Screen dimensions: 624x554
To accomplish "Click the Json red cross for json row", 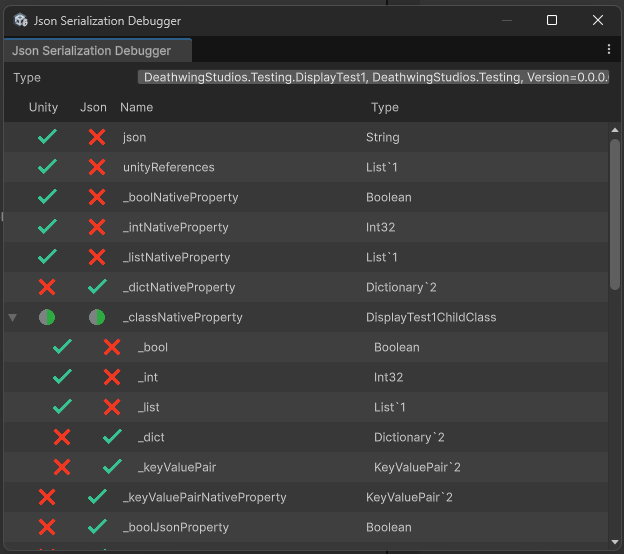I will coord(97,137).
